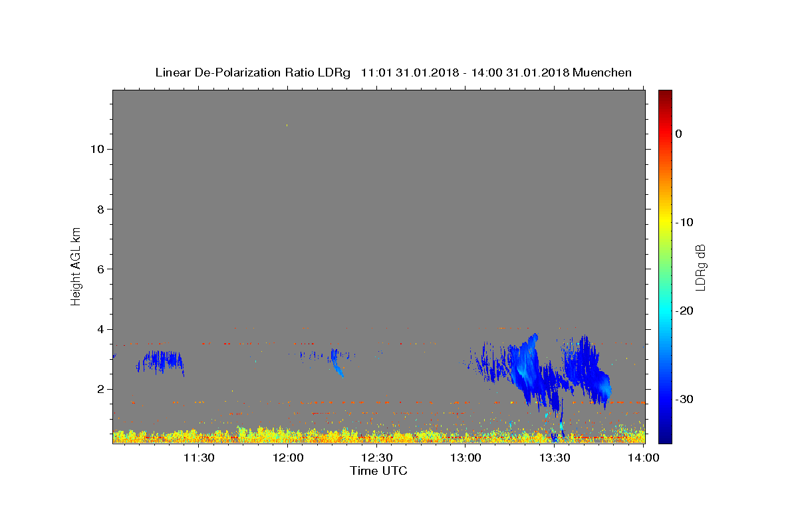Click the large blue cloud between 13:00 and 13:30
Viewport: 798px width, 532px height.
[525, 372]
